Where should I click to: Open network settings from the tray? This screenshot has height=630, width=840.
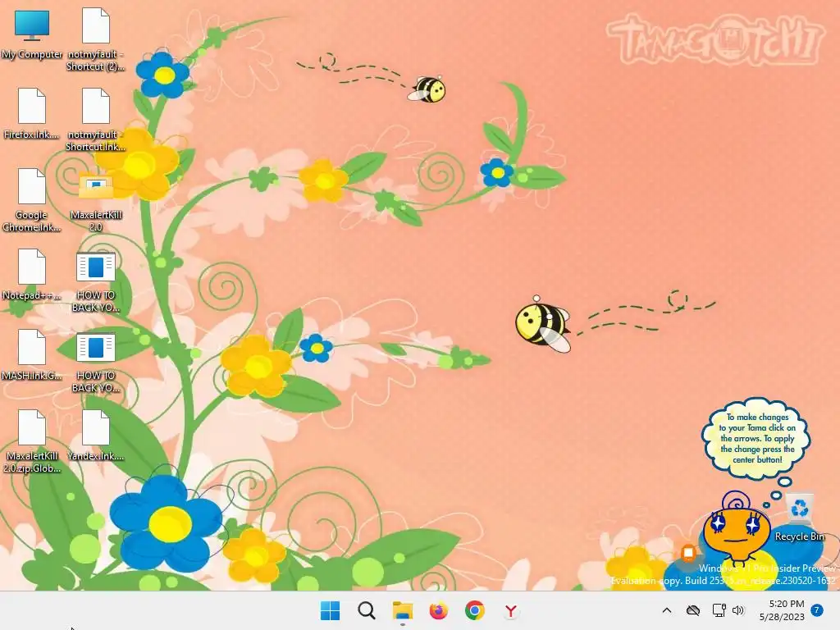719,610
